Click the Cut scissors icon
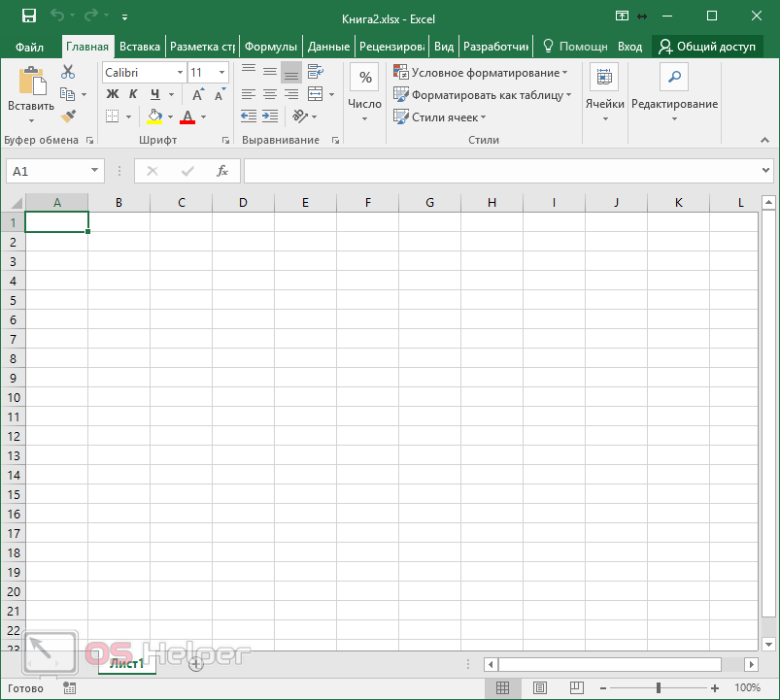Viewport: 780px width, 700px height. tap(67, 73)
